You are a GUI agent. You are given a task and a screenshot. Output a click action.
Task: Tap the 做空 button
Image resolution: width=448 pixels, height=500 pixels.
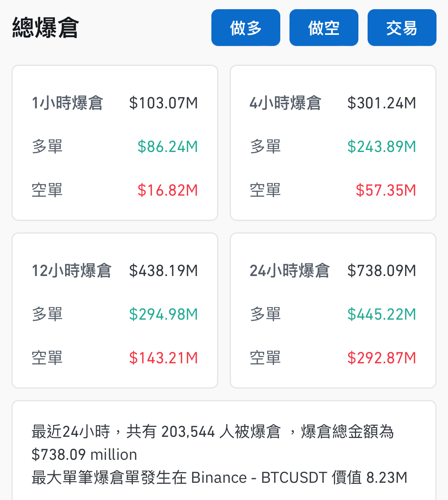pos(324,28)
